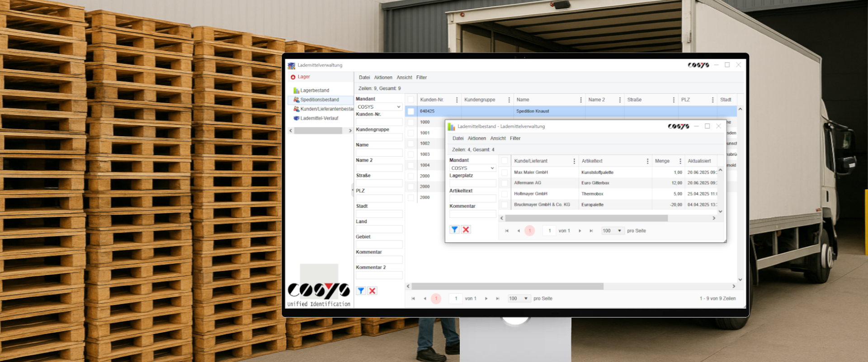868x362 pixels.
Task: Click the Lager header in the sidebar
Action: point(303,77)
